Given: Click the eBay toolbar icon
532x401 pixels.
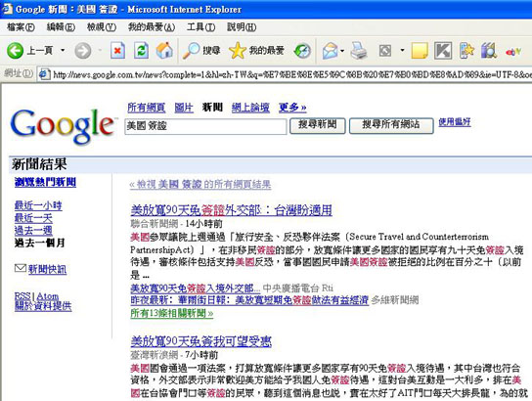Looking at the screenshot, I should (x=513, y=52).
